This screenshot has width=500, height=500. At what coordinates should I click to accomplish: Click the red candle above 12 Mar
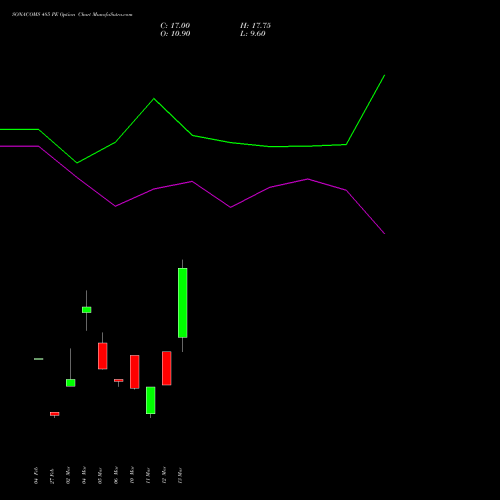[167, 368]
